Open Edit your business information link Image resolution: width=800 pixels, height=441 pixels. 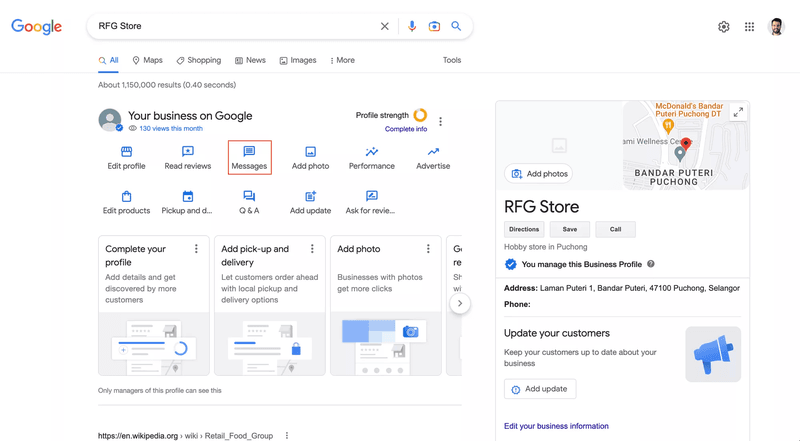[x=556, y=426]
